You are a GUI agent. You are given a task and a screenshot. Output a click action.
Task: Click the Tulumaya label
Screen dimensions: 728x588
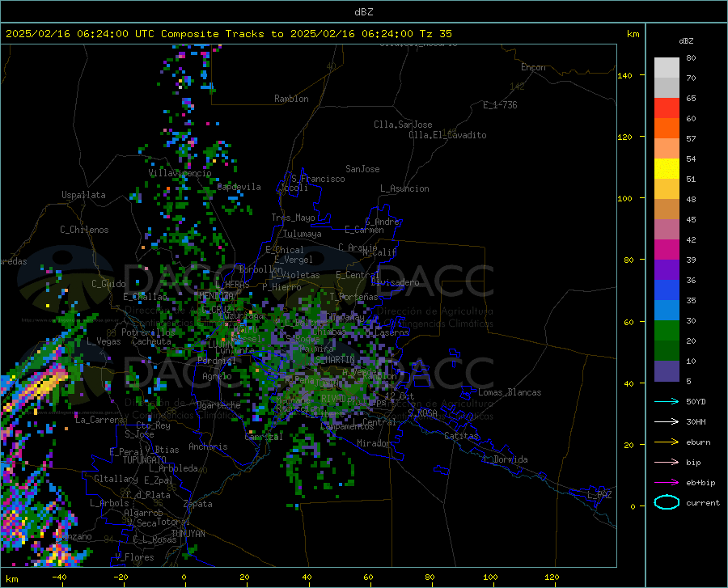[x=303, y=234]
